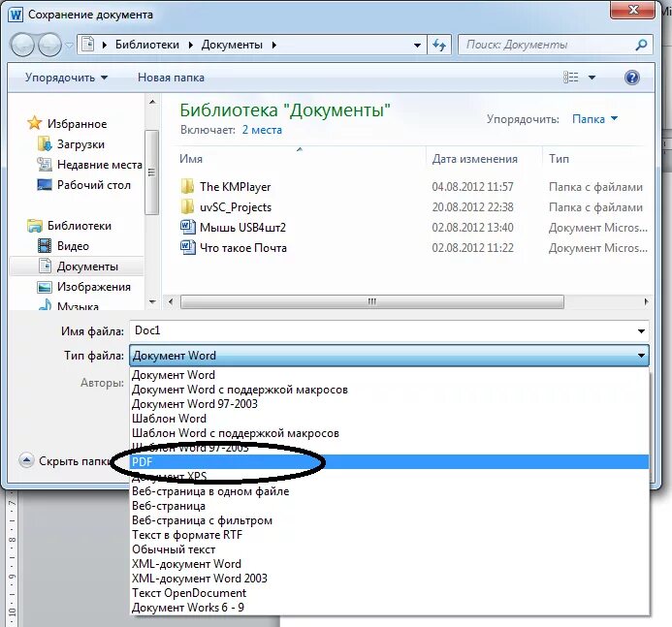
Task: Select Изображения in the navigation tree
Action: point(84,287)
